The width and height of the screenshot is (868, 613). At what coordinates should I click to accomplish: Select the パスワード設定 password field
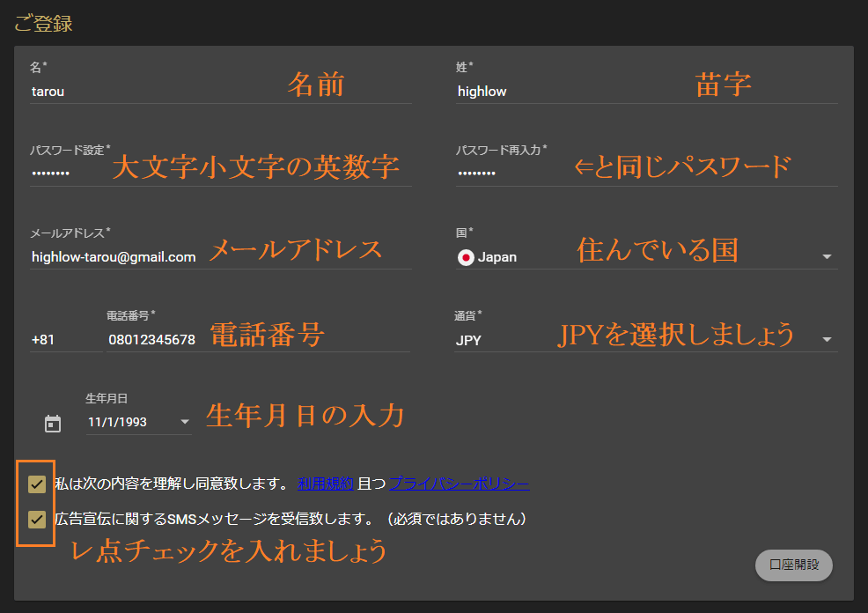point(220,174)
